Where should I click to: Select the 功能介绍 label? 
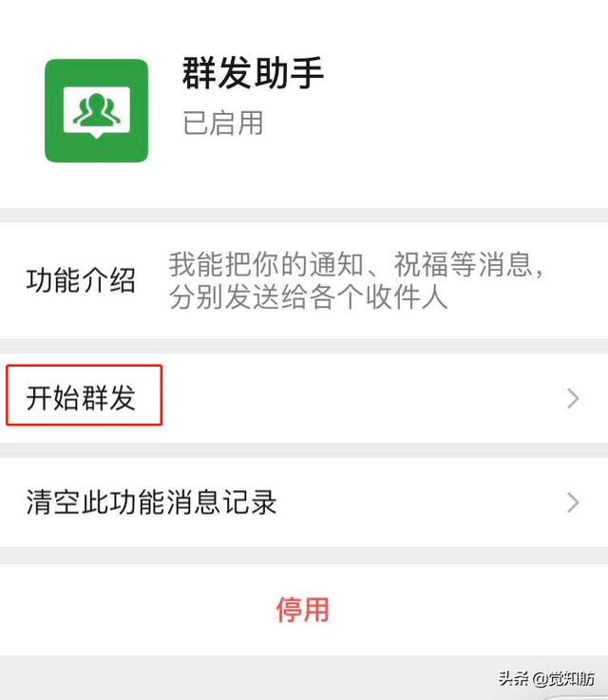(81, 280)
